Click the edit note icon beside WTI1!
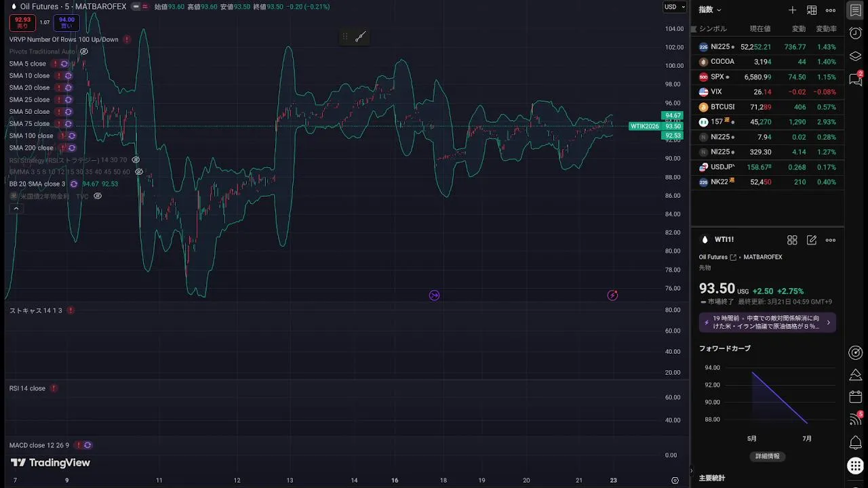The width and height of the screenshot is (868, 488). coord(811,240)
